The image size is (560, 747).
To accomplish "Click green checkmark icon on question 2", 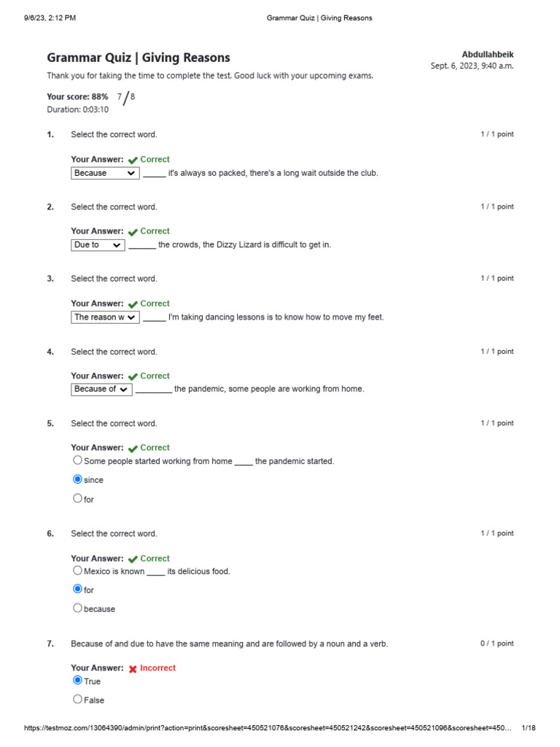I will [x=133, y=232].
